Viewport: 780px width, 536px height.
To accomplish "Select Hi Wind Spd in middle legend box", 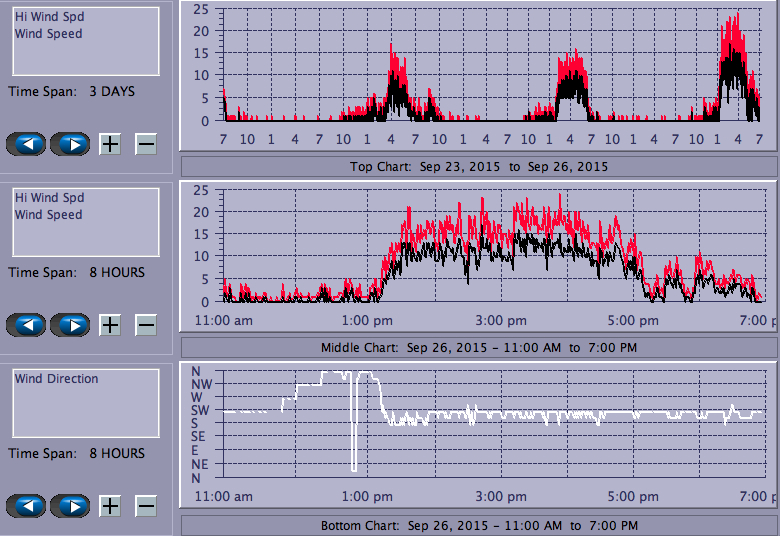I will click(x=49, y=198).
